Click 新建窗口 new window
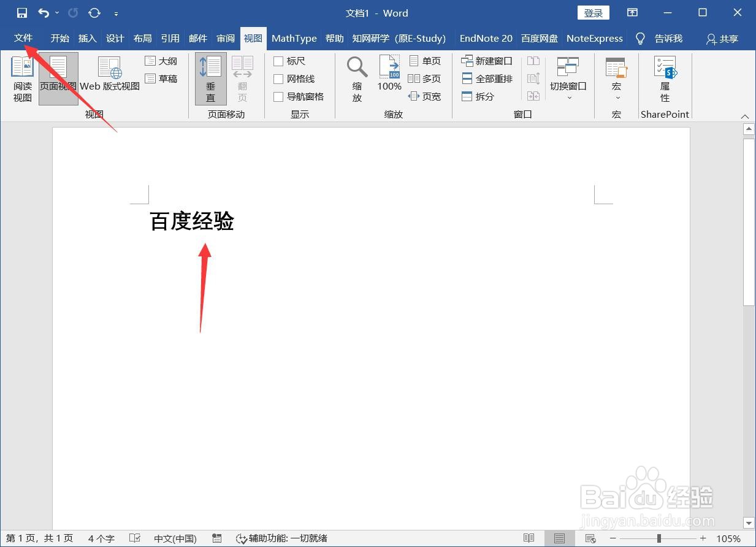 coord(487,61)
